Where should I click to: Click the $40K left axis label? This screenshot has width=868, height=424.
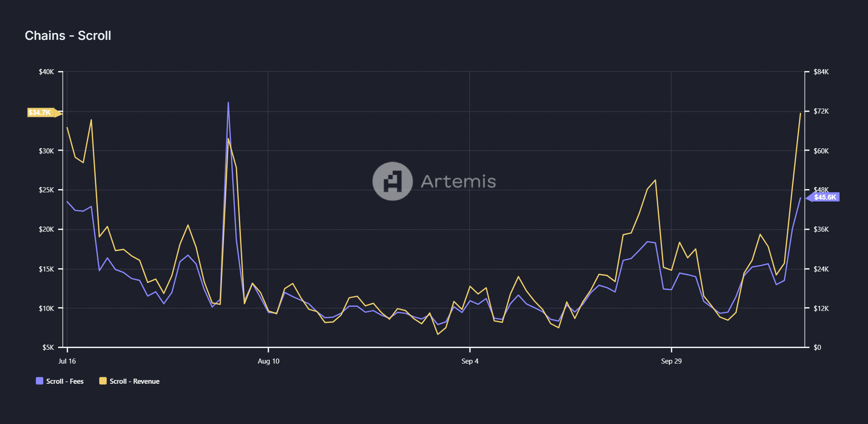46,72
